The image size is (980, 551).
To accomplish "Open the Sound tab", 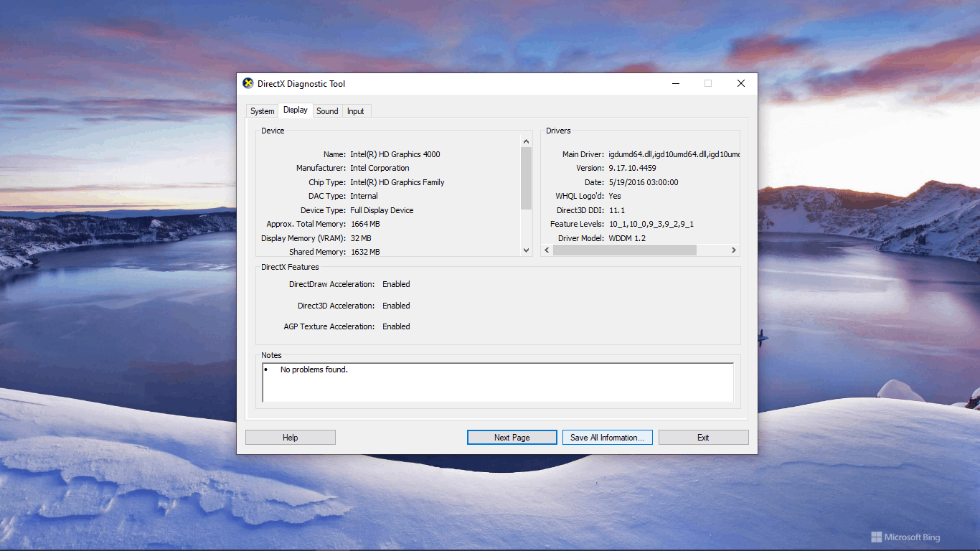I will [327, 111].
